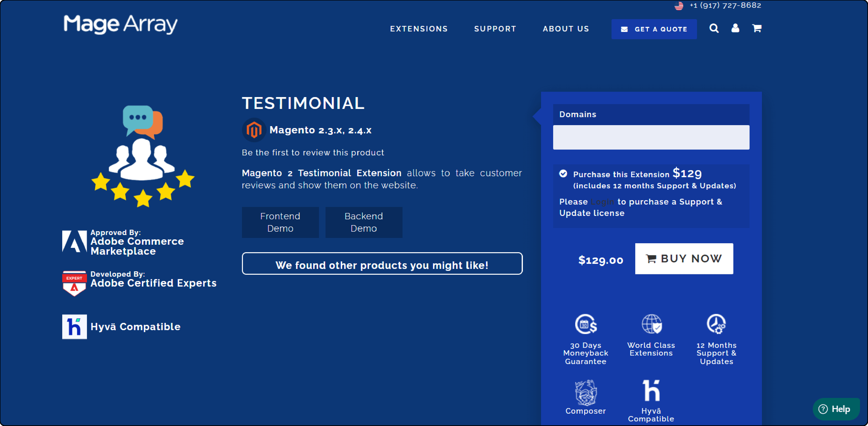The height and width of the screenshot is (426, 868).
Task: Open the search magnifier icon
Action: coord(714,28)
